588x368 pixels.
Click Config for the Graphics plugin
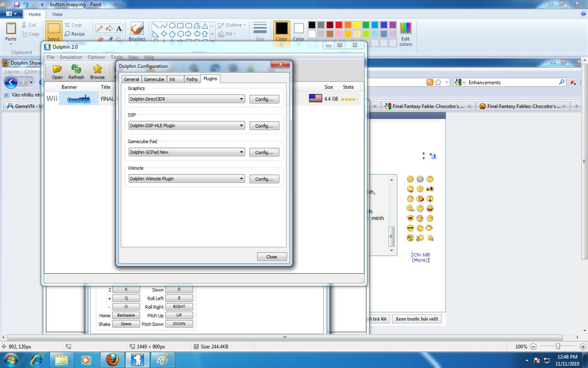tap(264, 99)
